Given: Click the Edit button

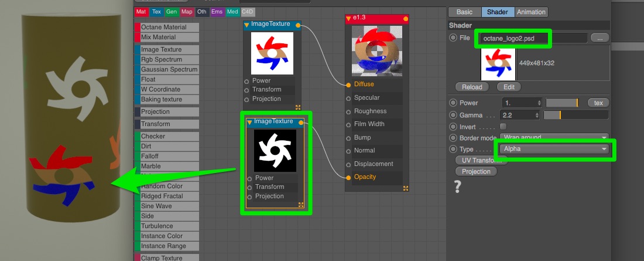Looking at the screenshot, I should [x=509, y=87].
